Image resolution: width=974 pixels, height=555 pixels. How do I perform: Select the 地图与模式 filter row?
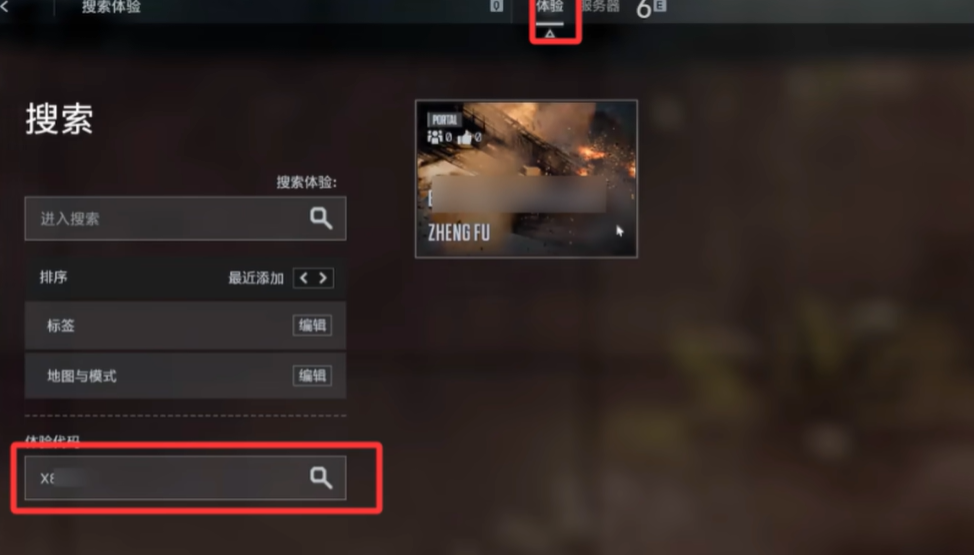pos(185,375)
